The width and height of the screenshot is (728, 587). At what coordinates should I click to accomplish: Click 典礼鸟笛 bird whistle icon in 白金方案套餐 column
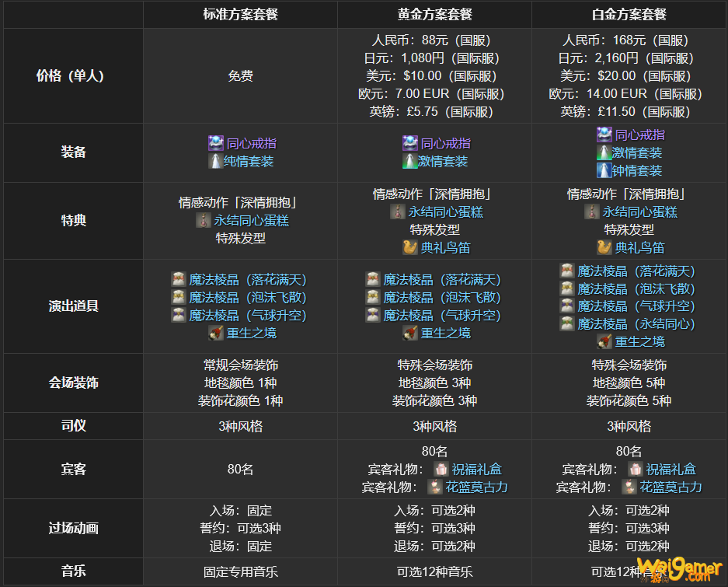click(x=604, y=248)
